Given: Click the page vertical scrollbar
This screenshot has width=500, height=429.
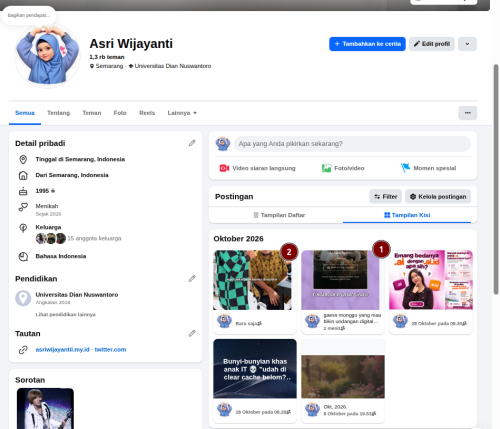Looking at the screenshot, I should (x=496, y=180).
